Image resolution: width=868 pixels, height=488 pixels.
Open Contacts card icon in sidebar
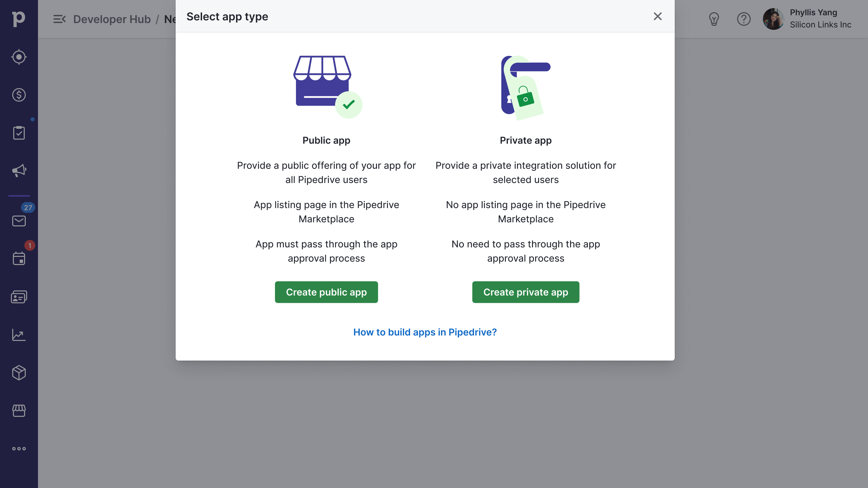tap(19, 297)
